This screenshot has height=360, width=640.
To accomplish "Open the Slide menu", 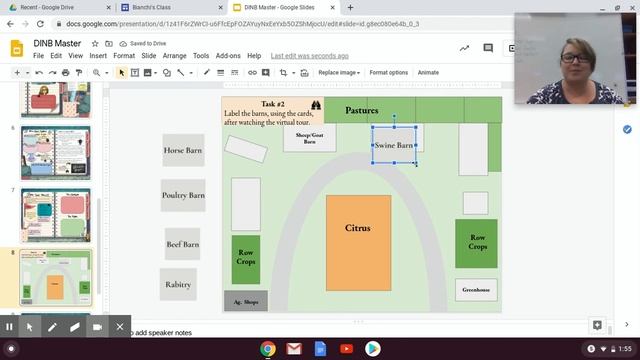I will point(149,56).
